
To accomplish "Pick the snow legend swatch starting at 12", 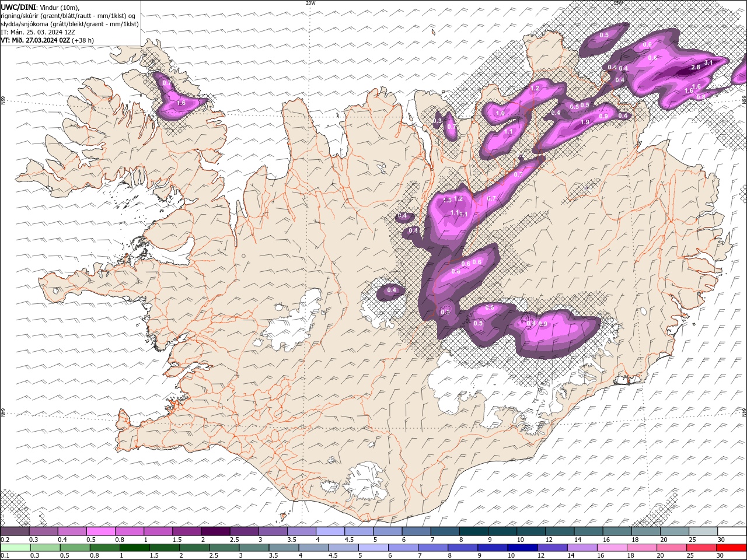I will coord(560,531).
